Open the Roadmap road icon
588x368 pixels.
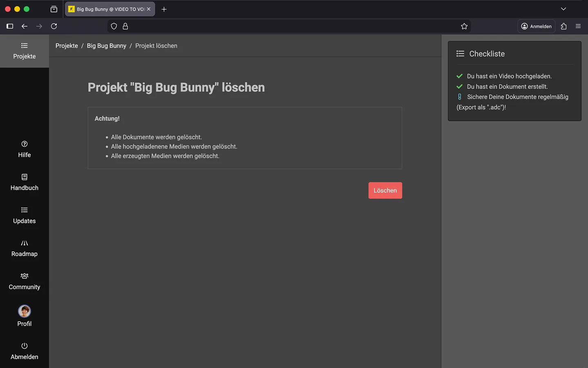(24, 243)
